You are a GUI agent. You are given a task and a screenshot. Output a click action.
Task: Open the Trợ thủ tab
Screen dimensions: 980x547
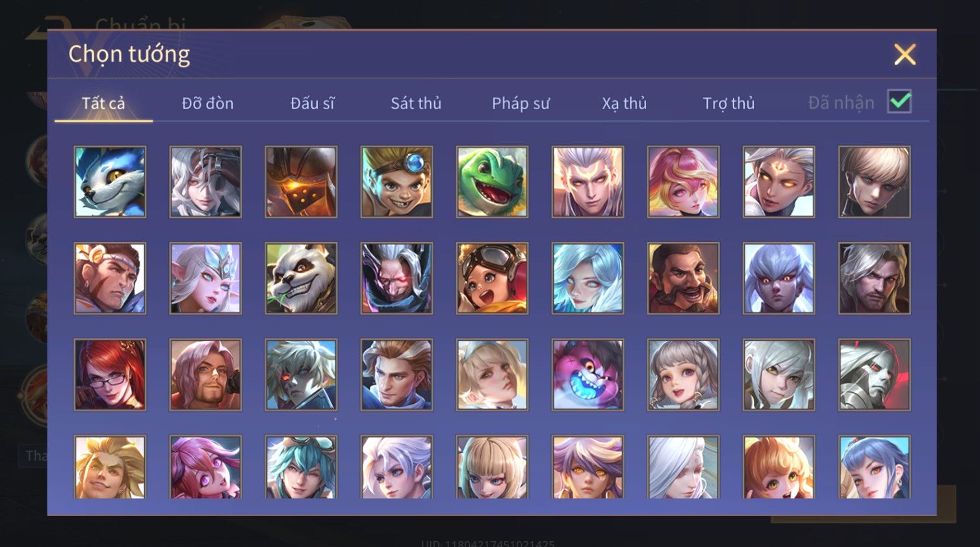pyautogui.click(x=729, y=103)
